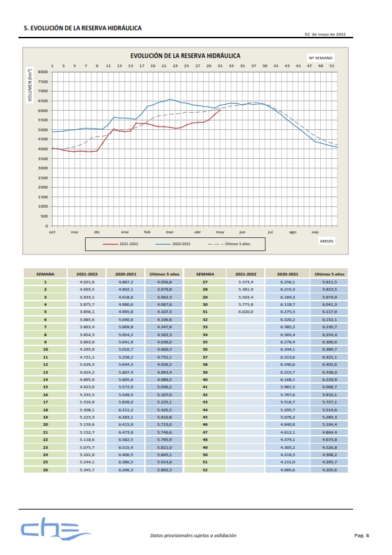Image resolution: width=392 pixels, height=555 pixels.
Task: Click the 'sep' month label on chart
Action: pyautogui.click(x=315, y=232)
